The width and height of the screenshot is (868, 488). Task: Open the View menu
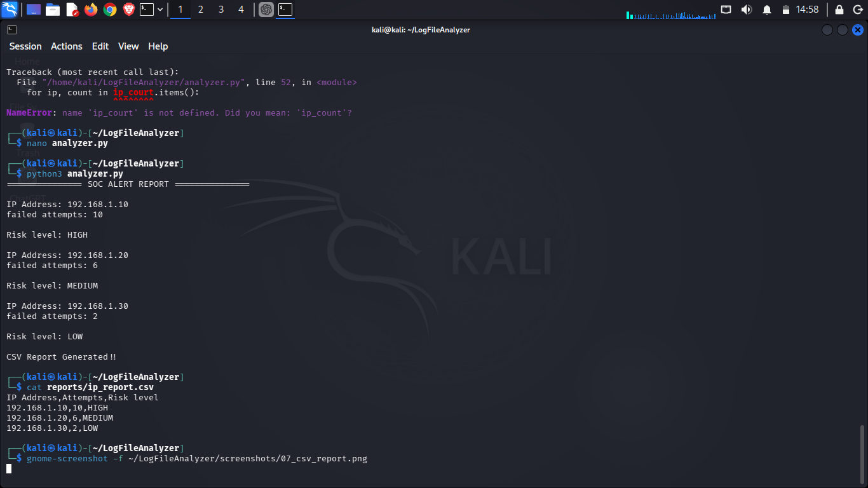[x=128, y=46]
